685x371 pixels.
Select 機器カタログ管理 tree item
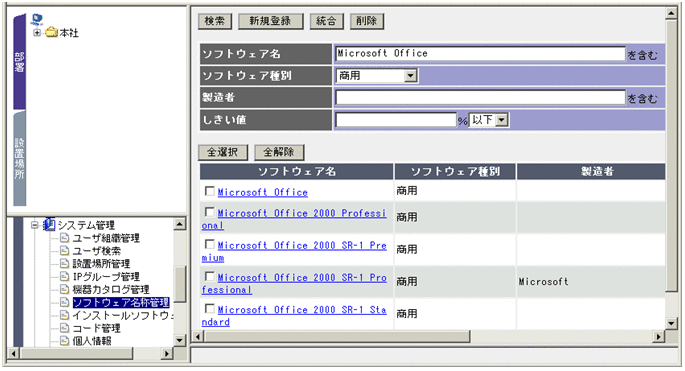point(111,289)
